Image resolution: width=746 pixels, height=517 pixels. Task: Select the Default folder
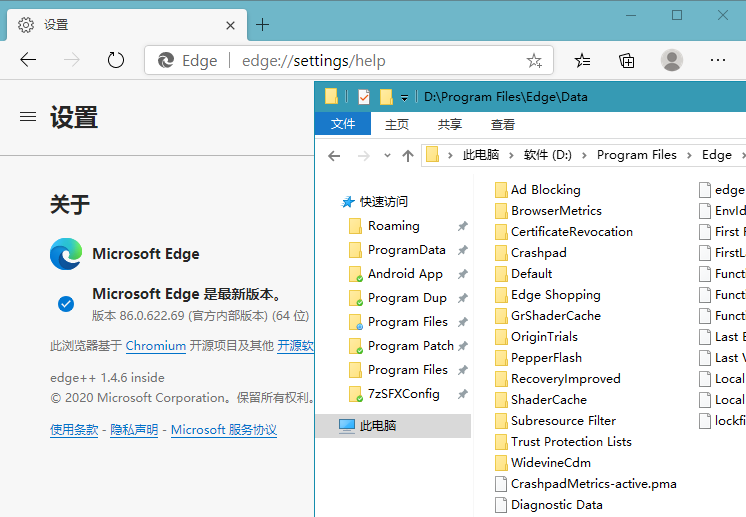523,273
